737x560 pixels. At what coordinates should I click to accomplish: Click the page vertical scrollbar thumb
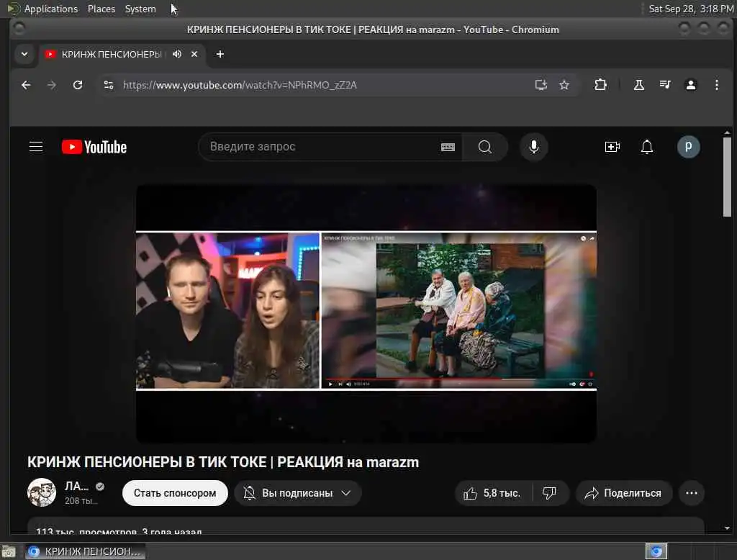pyautogui.click(x=727, y=176)
